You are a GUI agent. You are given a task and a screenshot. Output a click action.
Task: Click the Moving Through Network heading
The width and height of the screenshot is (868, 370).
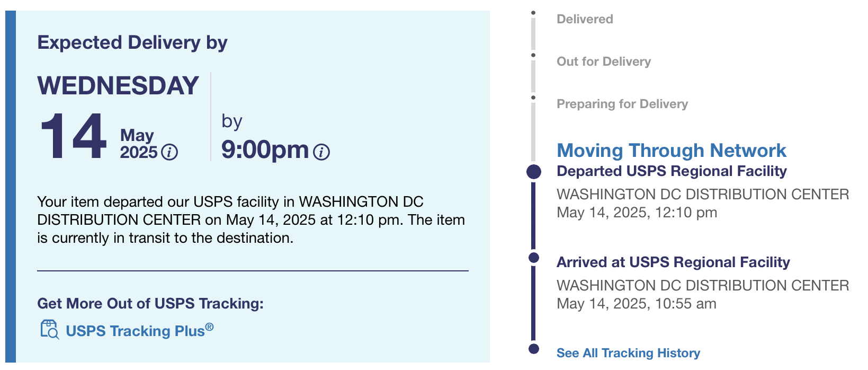[671, 151]
